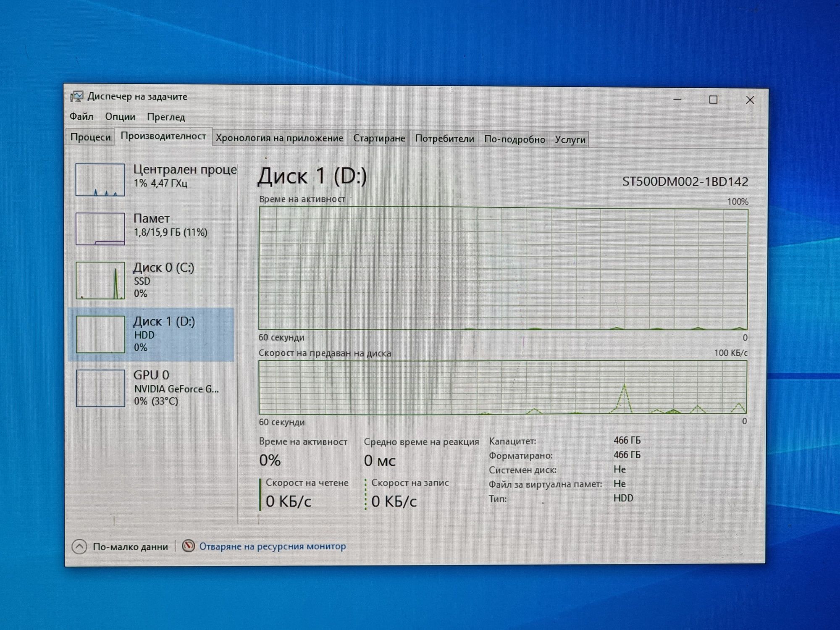Open the Отваряне на ресурсния монитор link
840x630 pixels.
273,546
